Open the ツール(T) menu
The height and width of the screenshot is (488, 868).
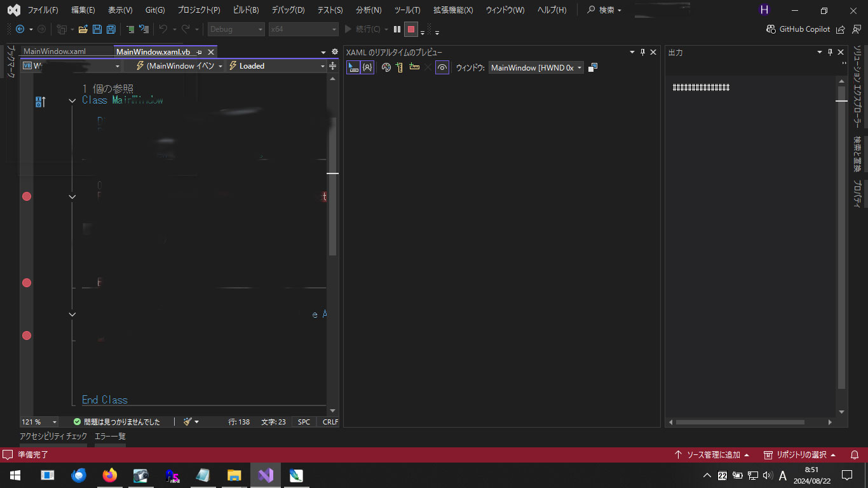(407, 10)
